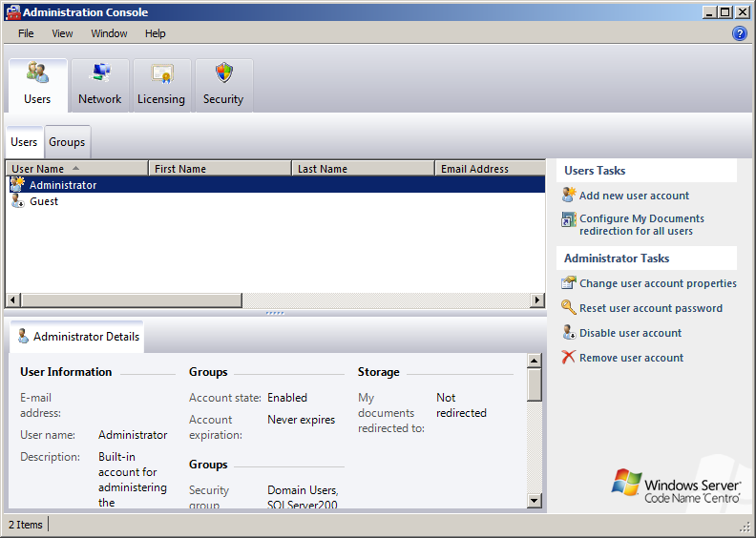
Task: Select the Guest user row
Action: click(x=276, y=201)
